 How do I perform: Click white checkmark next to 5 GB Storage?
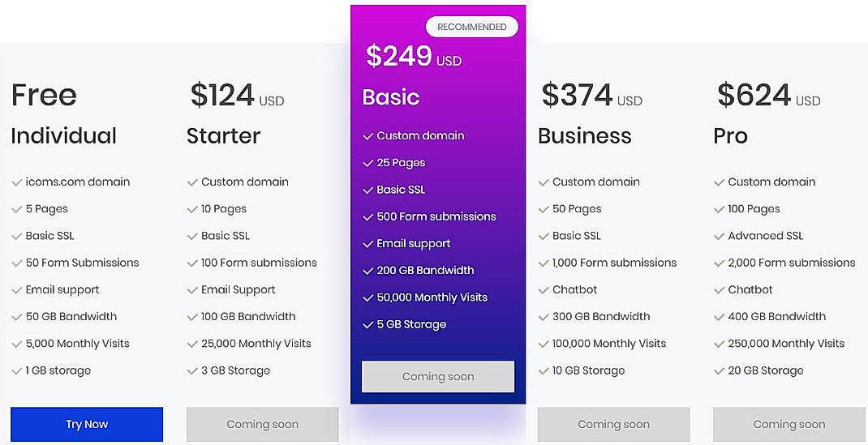(368, 325)
